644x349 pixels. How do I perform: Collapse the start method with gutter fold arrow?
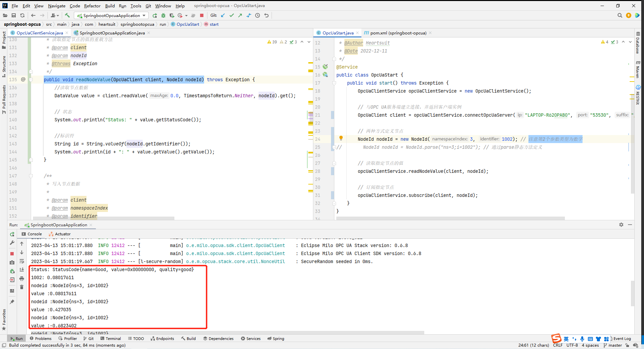coord(334,83)
